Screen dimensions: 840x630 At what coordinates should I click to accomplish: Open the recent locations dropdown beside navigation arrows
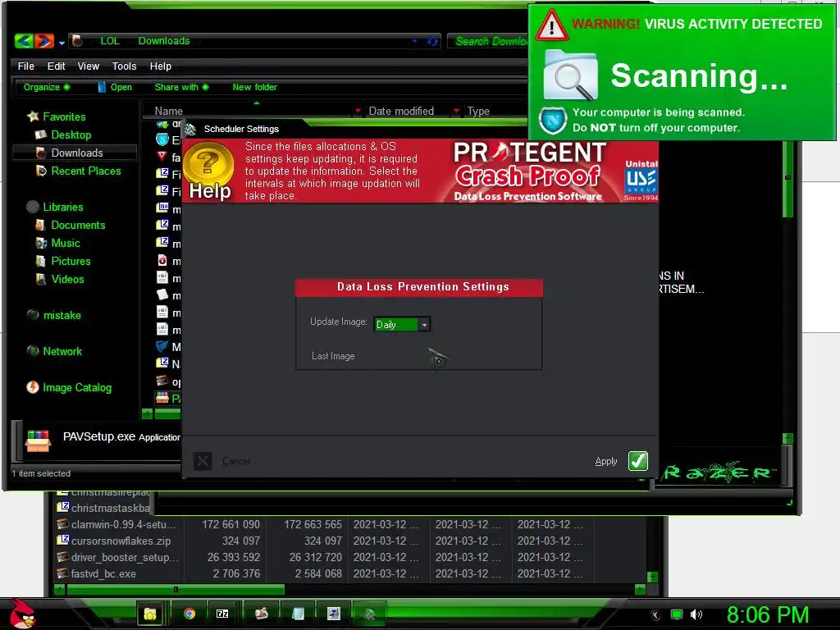(62, 43)
